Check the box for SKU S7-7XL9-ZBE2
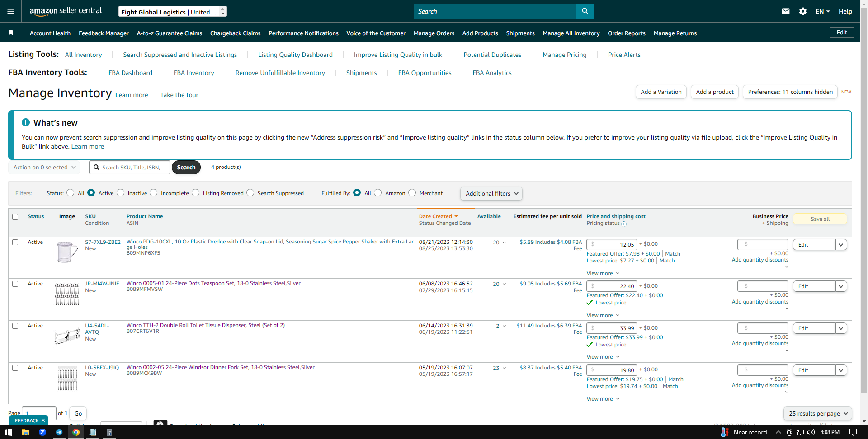 [15, 242]
